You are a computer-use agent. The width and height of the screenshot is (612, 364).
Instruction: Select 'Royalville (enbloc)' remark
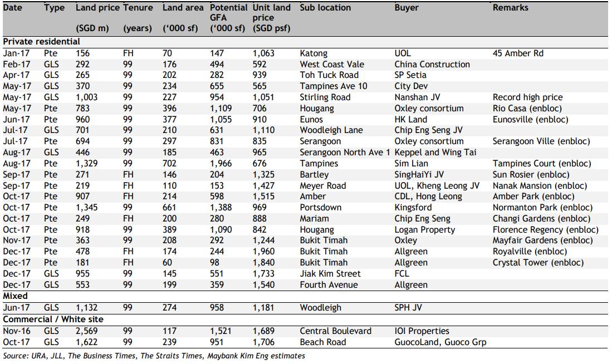pyautogui.click(x=530, y=252)
